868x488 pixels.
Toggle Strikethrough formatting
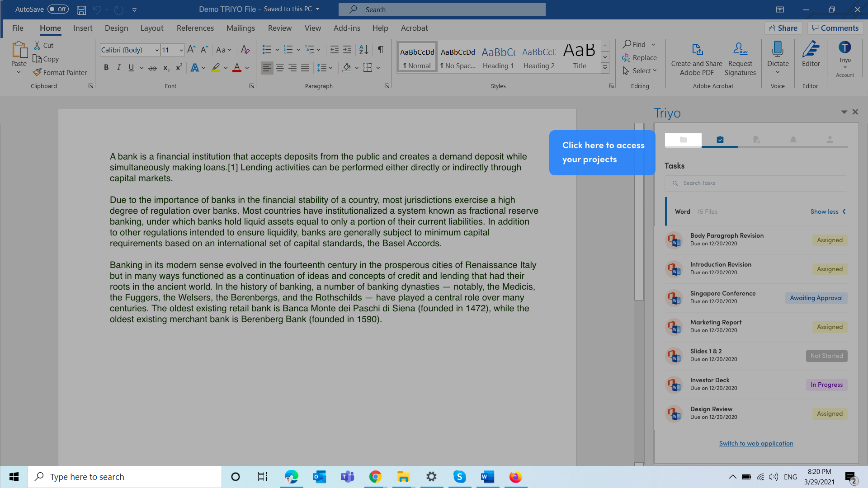pyautogui.click(x=153, y=68)
